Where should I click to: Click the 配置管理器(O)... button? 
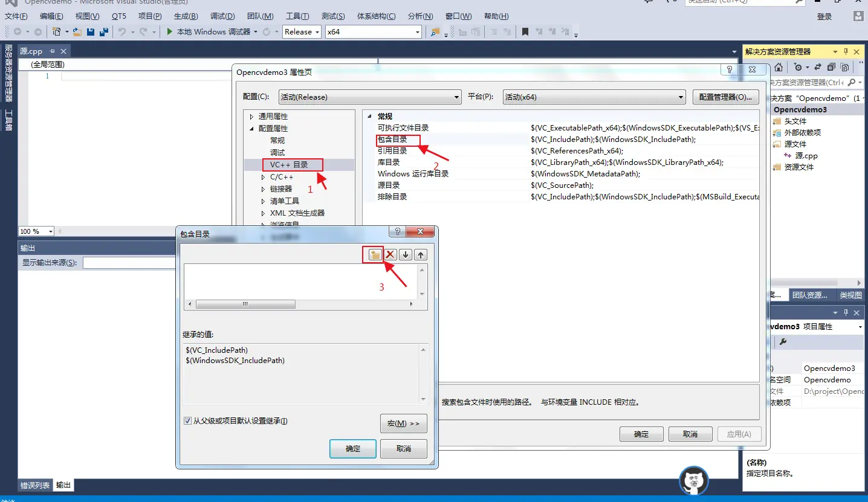725,97
